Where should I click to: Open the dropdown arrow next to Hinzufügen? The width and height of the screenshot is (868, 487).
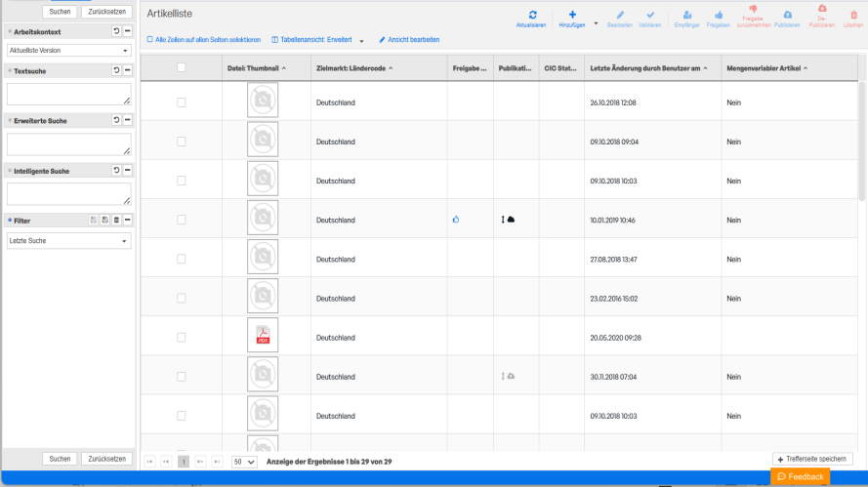[597, 23]
